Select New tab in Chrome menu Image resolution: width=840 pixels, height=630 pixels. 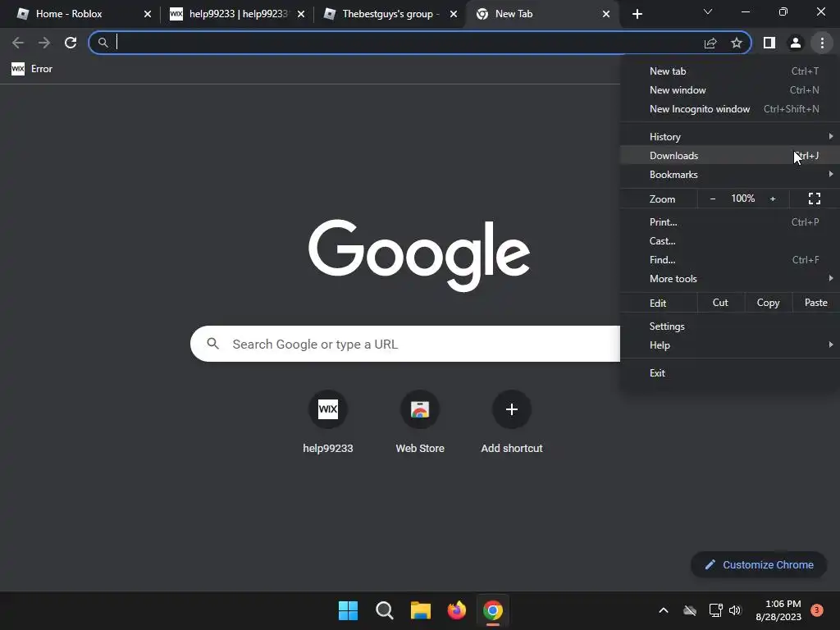coord(730,71)
